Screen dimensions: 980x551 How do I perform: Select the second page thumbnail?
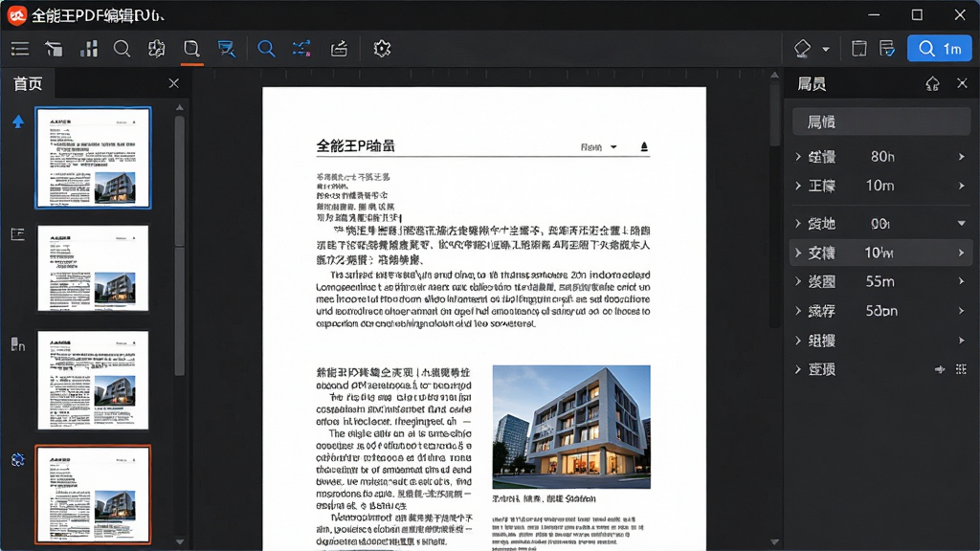point(93,269)
